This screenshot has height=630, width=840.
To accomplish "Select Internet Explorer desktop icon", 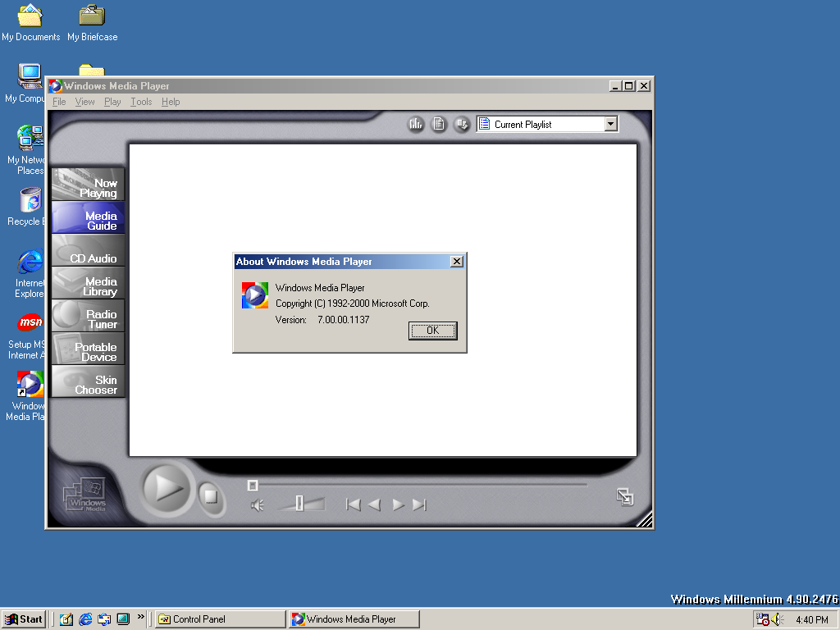I will click(30, 273).
